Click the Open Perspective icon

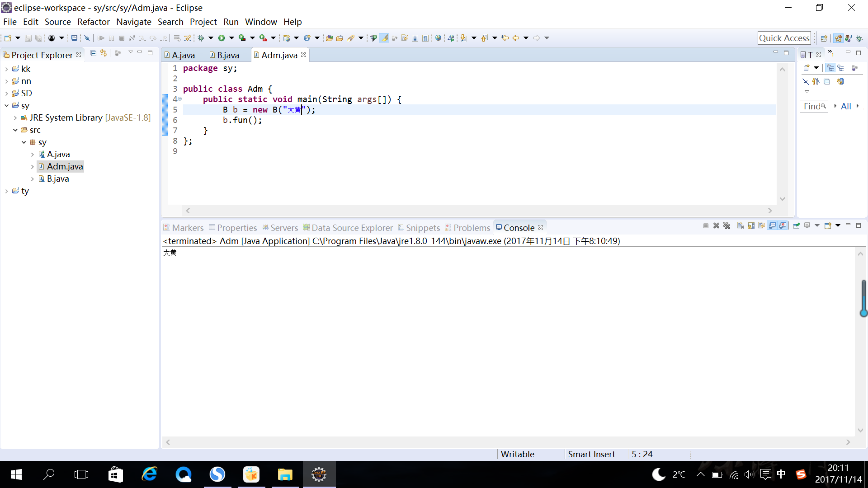point(824,38)
